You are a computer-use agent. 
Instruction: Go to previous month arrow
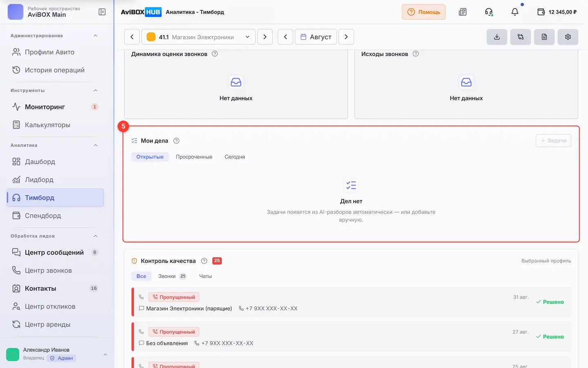(285, 37)
